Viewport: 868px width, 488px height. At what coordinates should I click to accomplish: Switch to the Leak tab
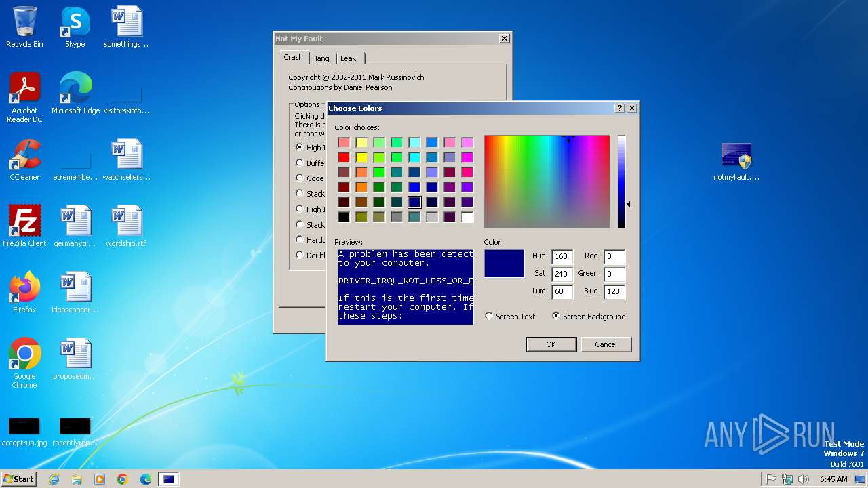[x=349, y=58]
